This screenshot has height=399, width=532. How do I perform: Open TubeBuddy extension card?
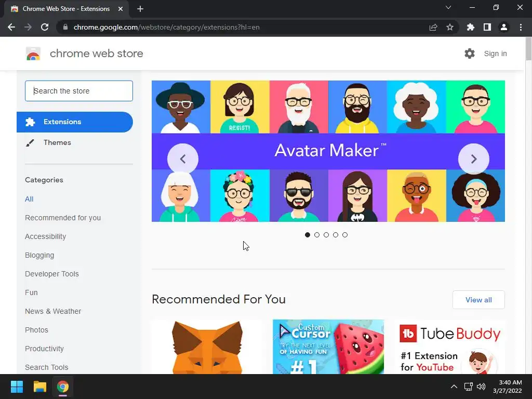pyautogui.click(x=449, y=347)
